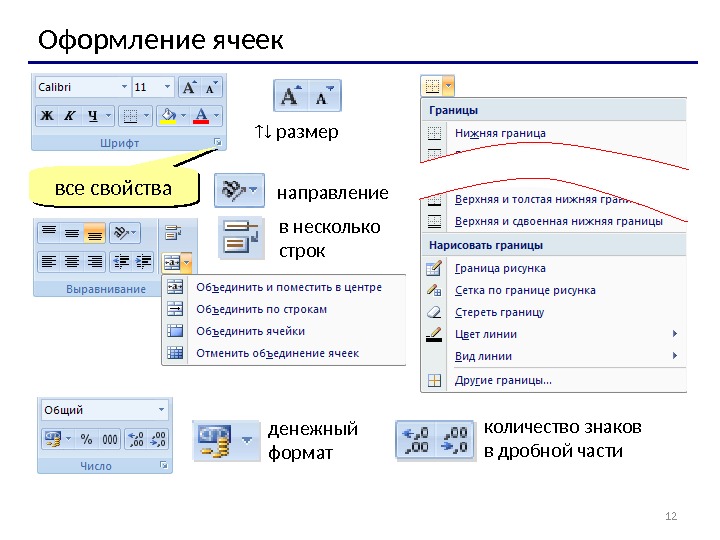Click the decrease font size icon in the Шрифт panel
The height and width of the screenshot is (540, 720).
pyautogui.click(x=211, y=87)
